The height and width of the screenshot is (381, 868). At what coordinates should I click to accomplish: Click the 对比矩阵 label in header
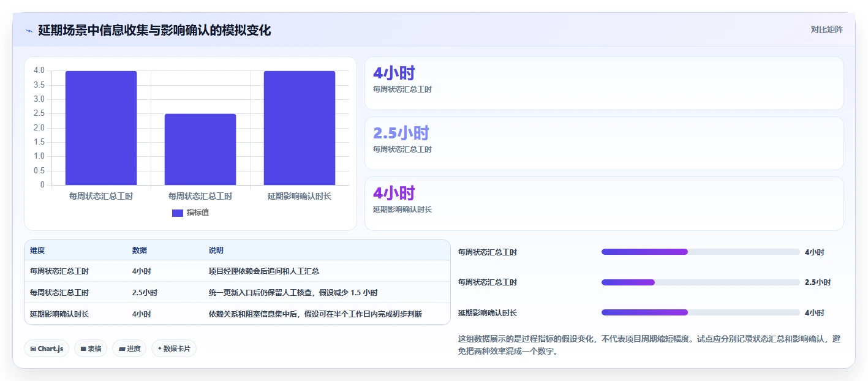(826, 30)
